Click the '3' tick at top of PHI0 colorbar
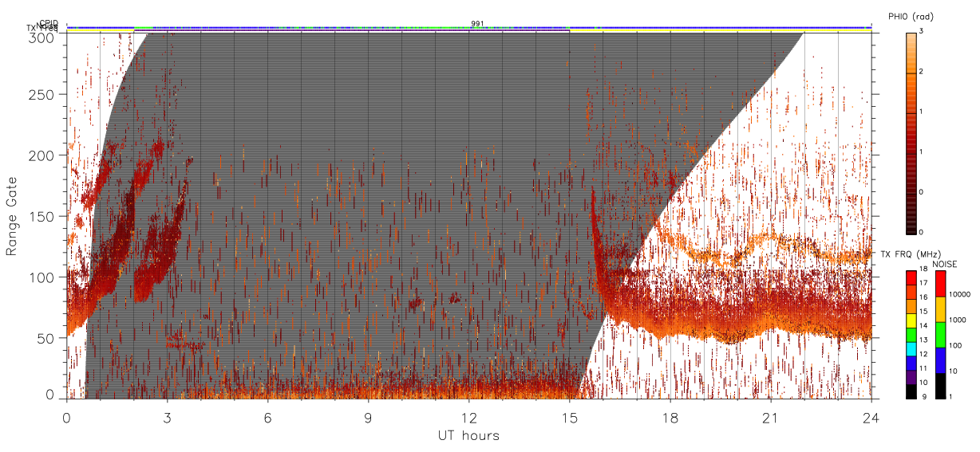Viewport: 980px width, 452px height. [922, 32]
